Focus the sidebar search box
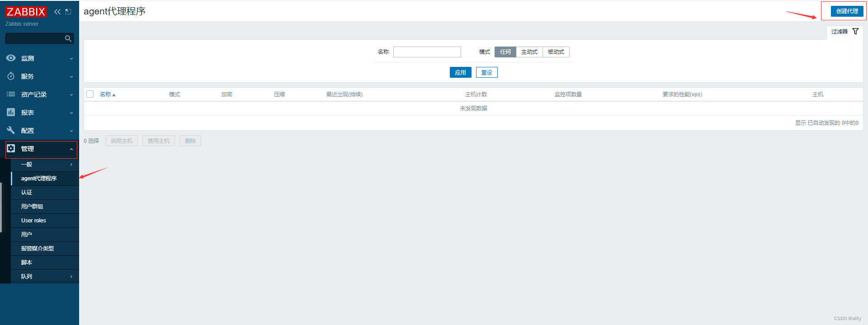This screenshot has height=325, width=868. pos(39,38)
